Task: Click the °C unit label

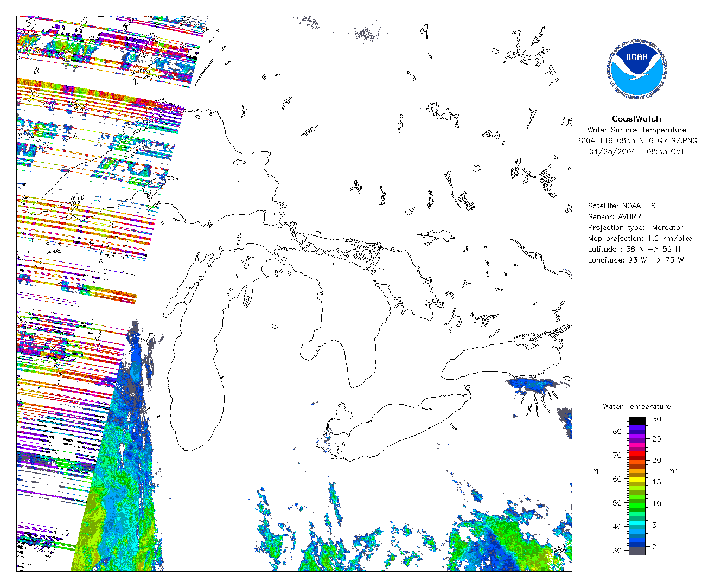Action: click(673, 471)
